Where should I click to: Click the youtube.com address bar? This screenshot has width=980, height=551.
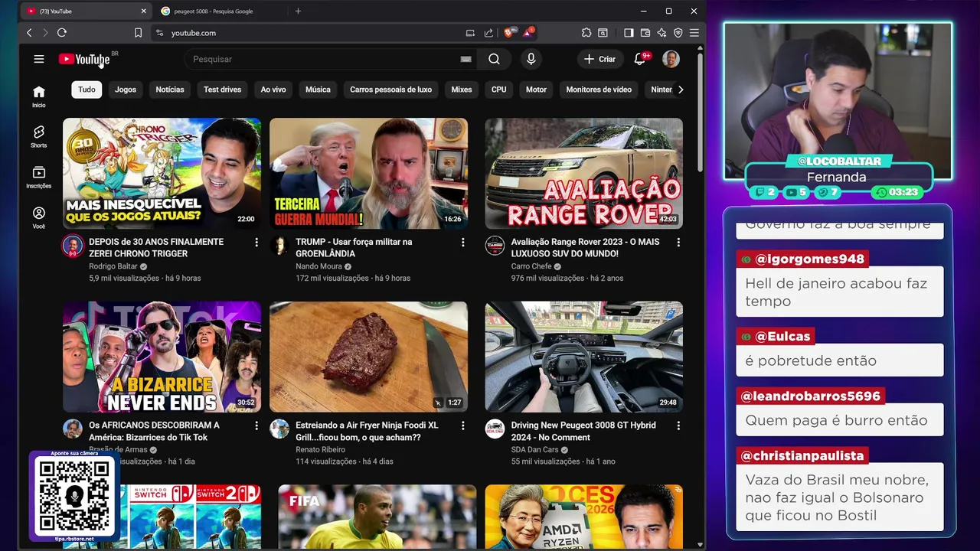(306, 33)
